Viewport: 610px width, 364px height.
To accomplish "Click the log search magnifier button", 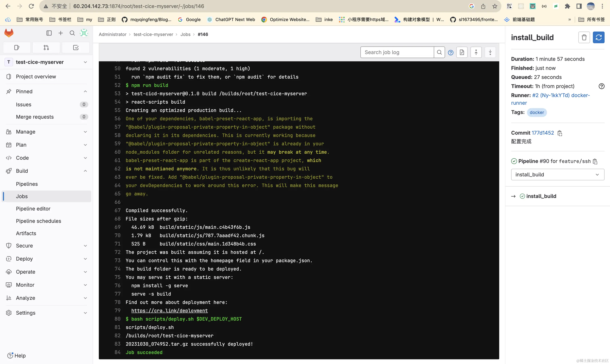I will tap(439, 52).
